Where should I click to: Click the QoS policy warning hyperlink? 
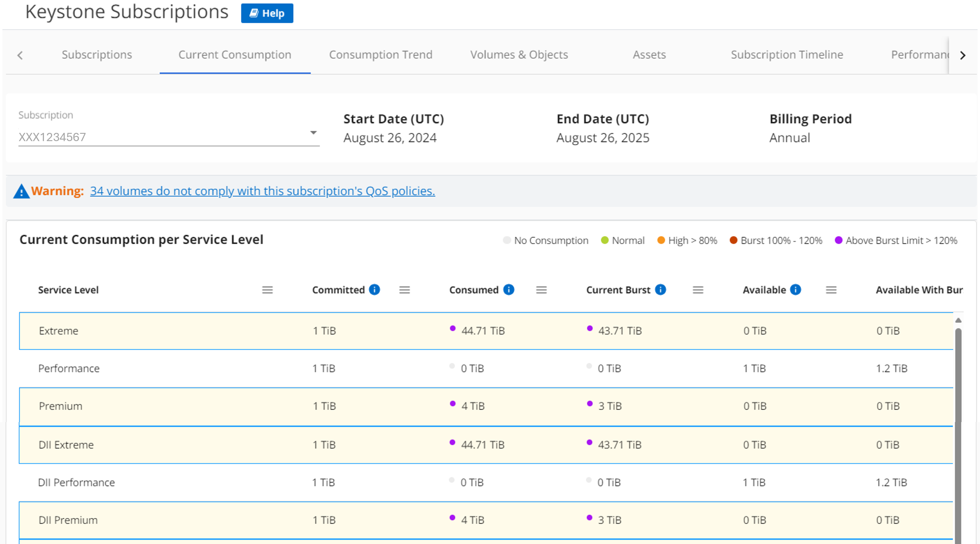(x=262, y=190)
